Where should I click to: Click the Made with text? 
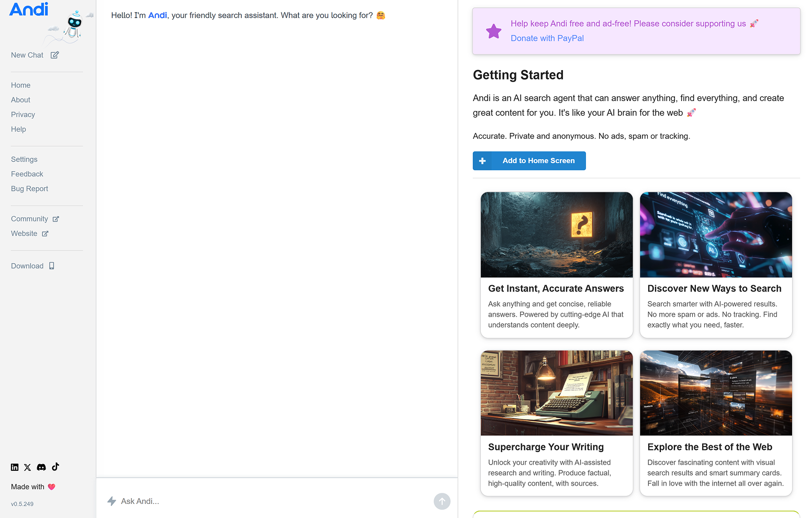point(28,487)
